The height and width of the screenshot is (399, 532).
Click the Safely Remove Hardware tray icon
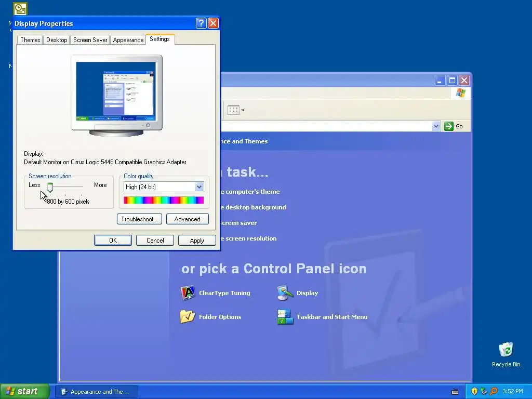(484, 391)
